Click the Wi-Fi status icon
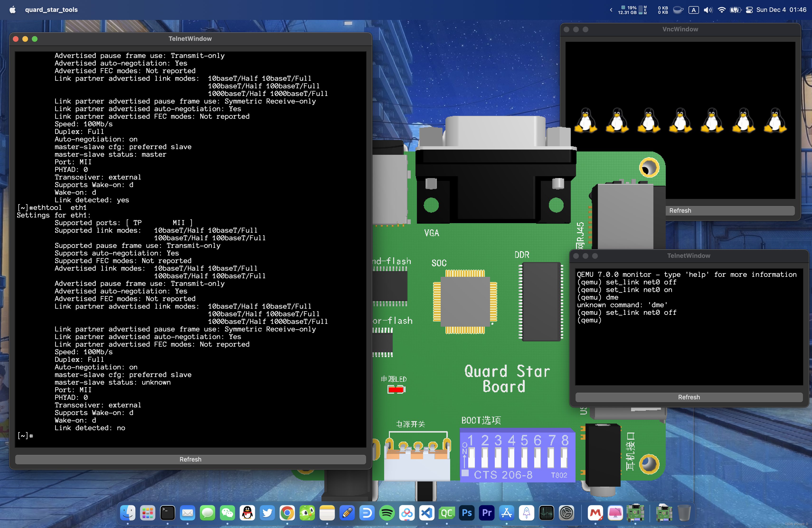The height and width of the screenshot is (528, 812). point(722,9)
